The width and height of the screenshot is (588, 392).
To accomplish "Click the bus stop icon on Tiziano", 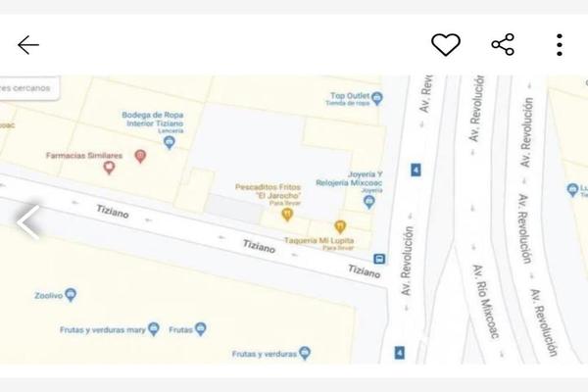I will 379,259.
